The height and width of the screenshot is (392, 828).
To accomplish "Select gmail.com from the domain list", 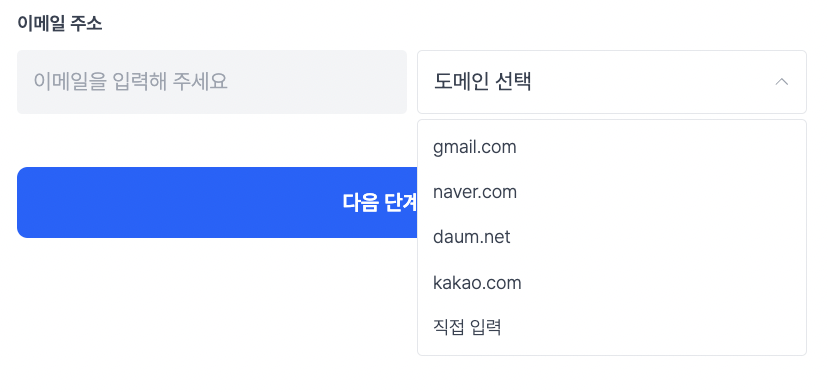I will point(612,147).
